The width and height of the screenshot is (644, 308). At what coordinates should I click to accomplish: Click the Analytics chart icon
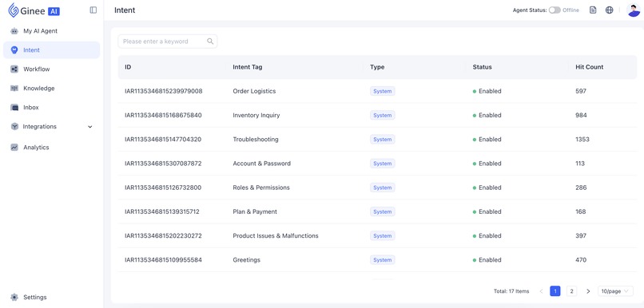pyautogui.click(x=14, y=148)
